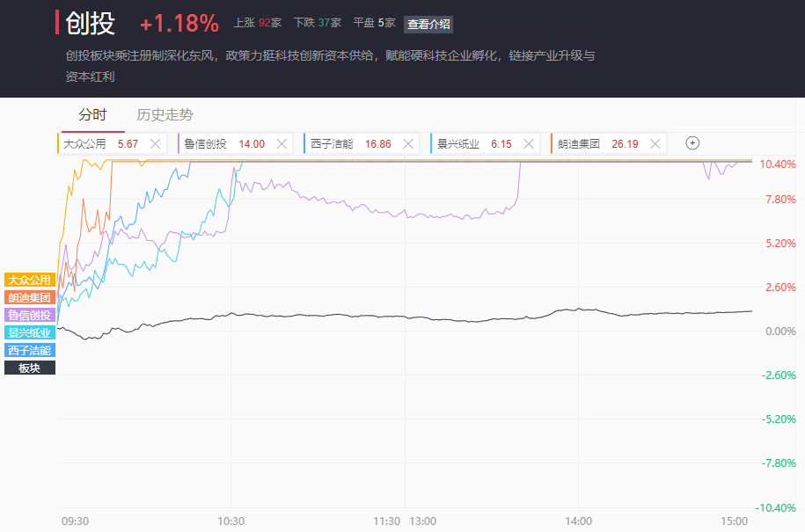Toggle the 大众公用 orange legend label

[30, 280]
